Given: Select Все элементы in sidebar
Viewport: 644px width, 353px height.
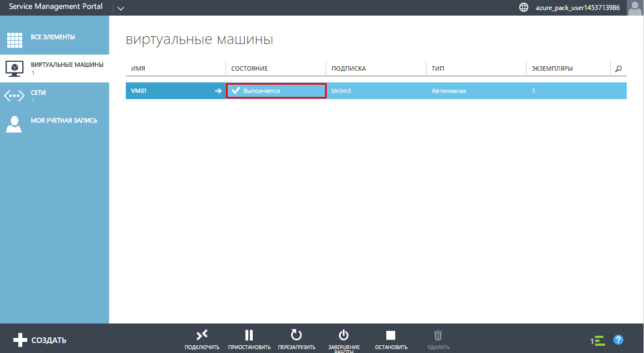Looking at the screenshot, I should click(x=54, y=38).
